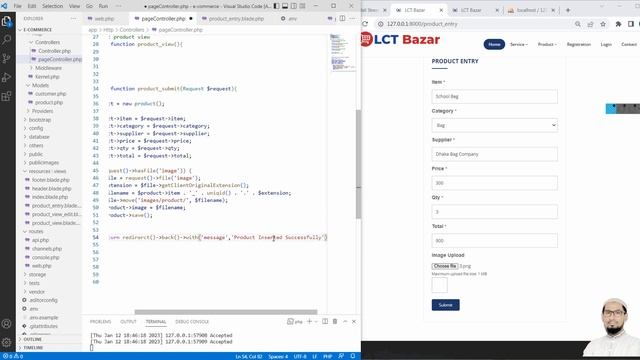Switch to the Problems panel tab
The image size is (640, 360).
tap(100, 322)
